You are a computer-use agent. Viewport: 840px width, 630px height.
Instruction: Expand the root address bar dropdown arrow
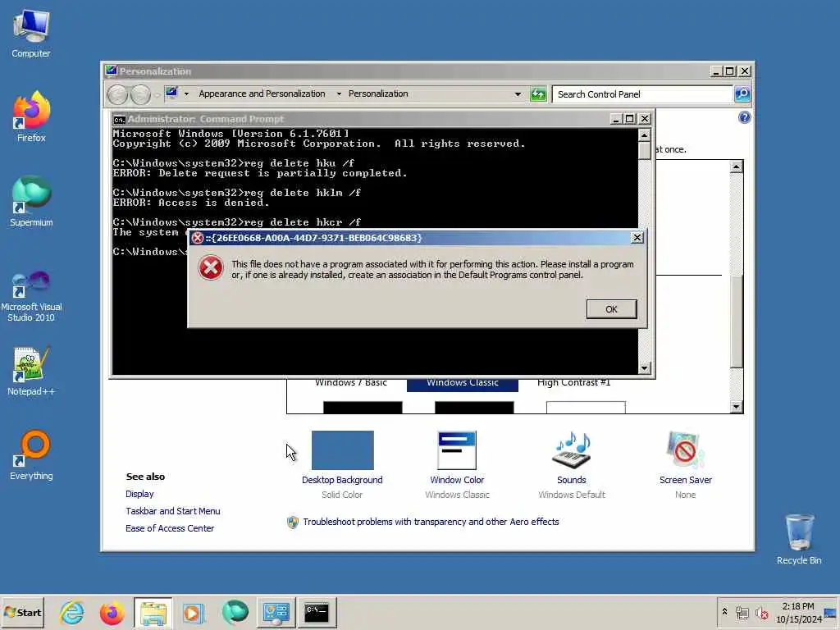tap(186, 94)
